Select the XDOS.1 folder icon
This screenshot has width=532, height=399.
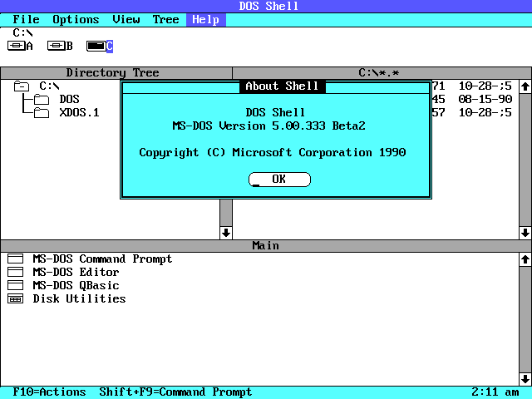click(x=42, y=113)
